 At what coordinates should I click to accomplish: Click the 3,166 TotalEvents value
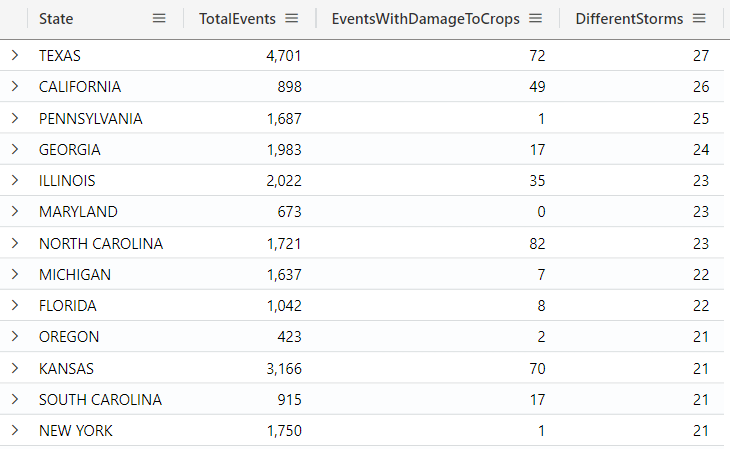[x=284, y=369]
